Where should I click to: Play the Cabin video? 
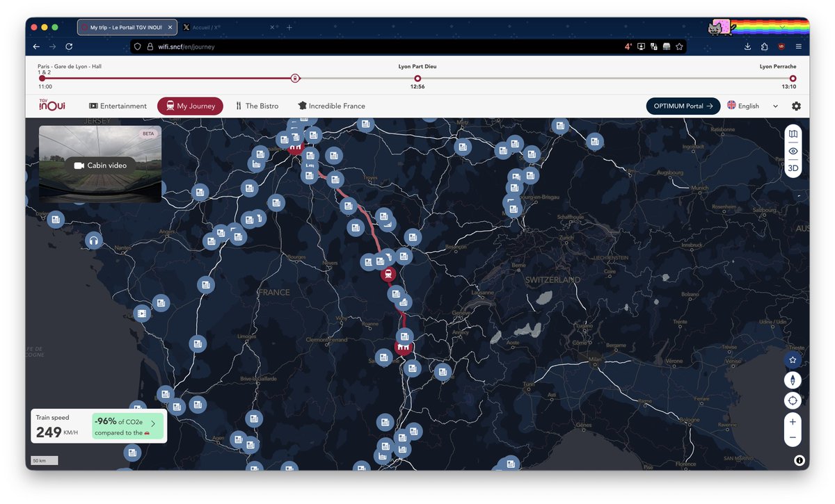coord(100,165)
